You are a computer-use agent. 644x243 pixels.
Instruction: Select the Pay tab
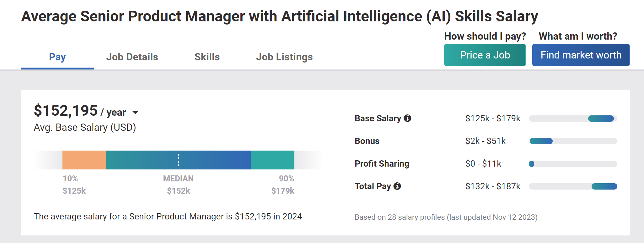click(x=57, y=57)
